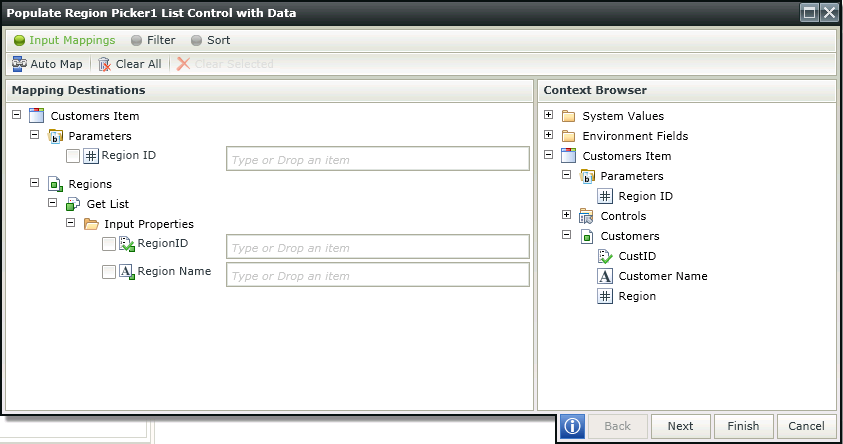This screenshot has width=843, height=444.
Task: Collapse the Input Properties node
Action: coord(70,223)
